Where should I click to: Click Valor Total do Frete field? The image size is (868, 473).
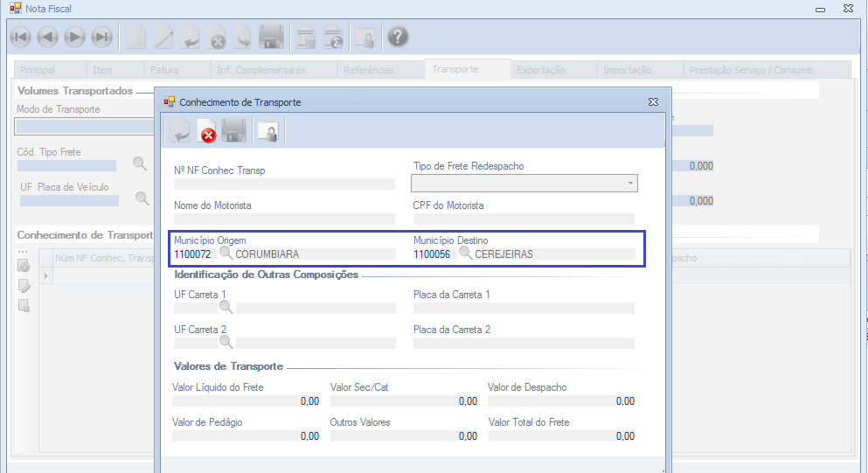(562, 436)
